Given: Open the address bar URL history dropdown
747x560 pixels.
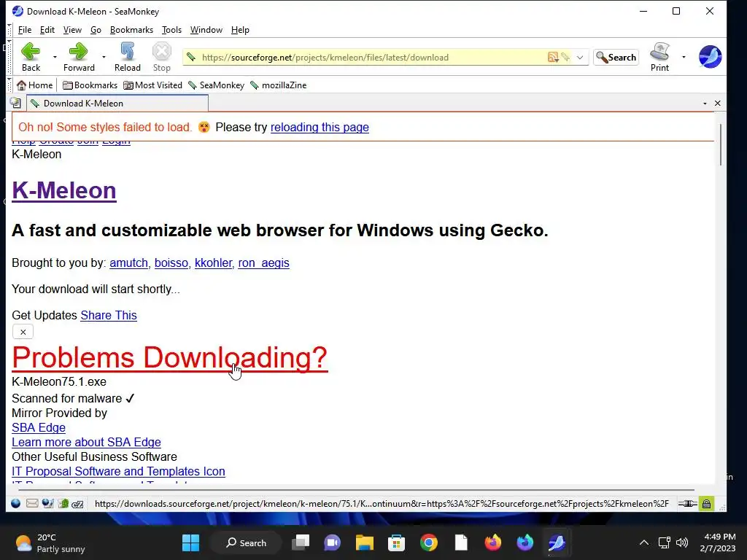Looking at the screenshot, I should 580,57.
